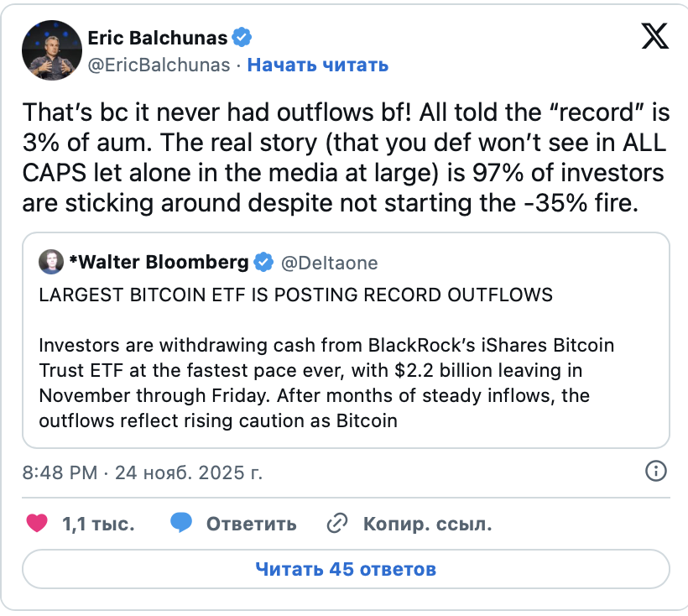Click the copy link chain icon
The width and height of the screenshot is (688, 616).
(337, 523)
